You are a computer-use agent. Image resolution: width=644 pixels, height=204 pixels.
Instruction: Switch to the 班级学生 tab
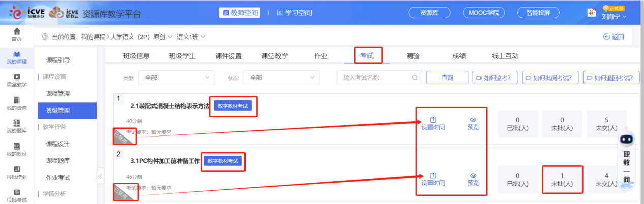coord(182,56)
